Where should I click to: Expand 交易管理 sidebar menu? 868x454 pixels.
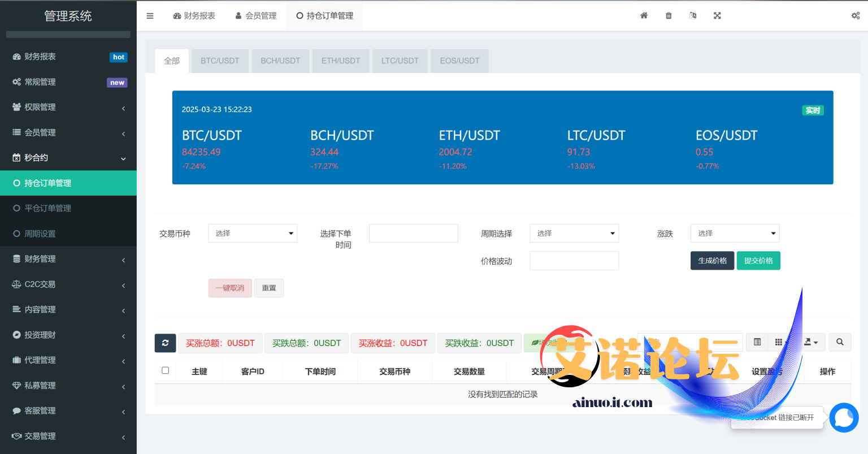pos(68,436)
